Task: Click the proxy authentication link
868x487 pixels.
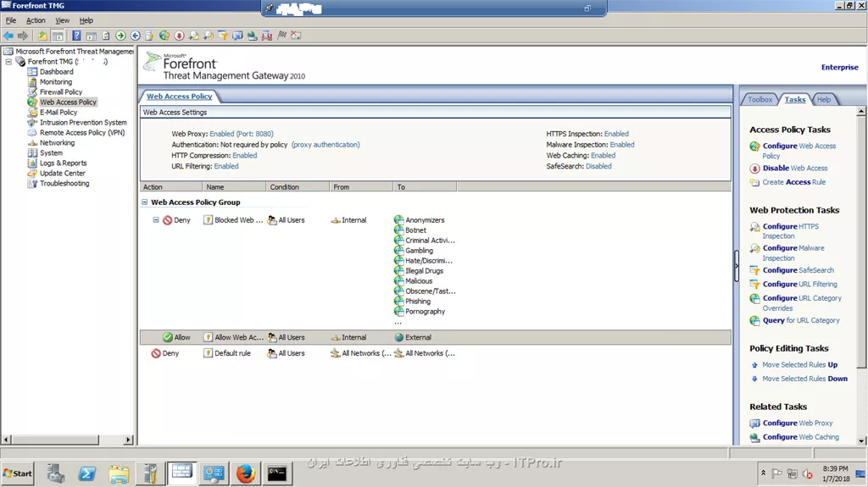Action: [x=325, y=145]
